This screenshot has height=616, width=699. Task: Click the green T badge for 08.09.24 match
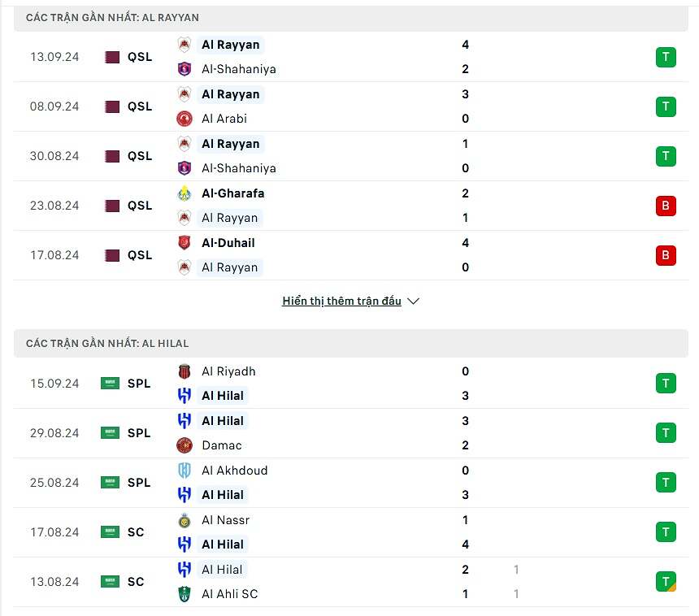pos(666,106)
